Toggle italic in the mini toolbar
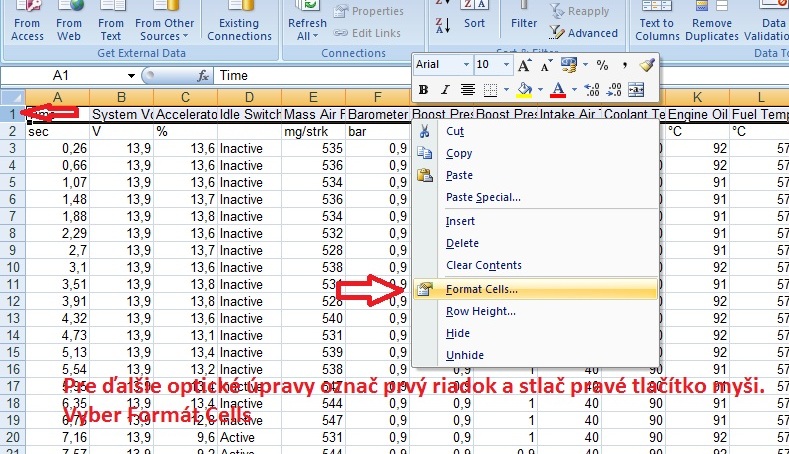 [x=445, y=90]
